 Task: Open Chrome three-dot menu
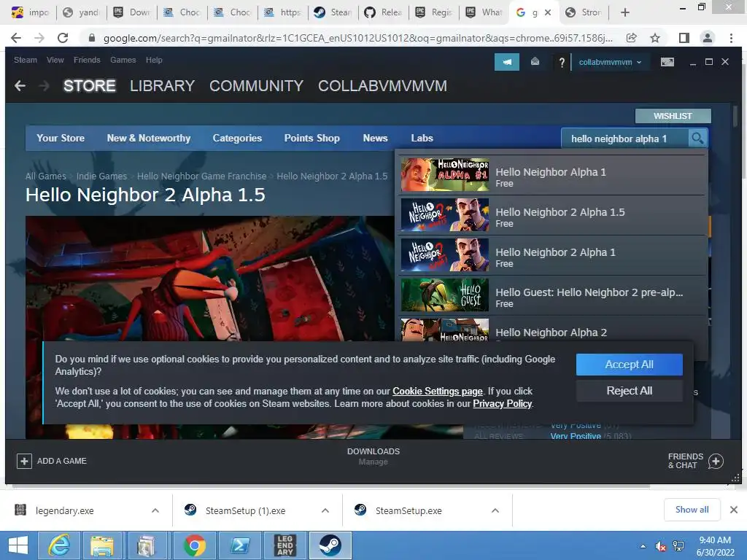click(731, 38)
